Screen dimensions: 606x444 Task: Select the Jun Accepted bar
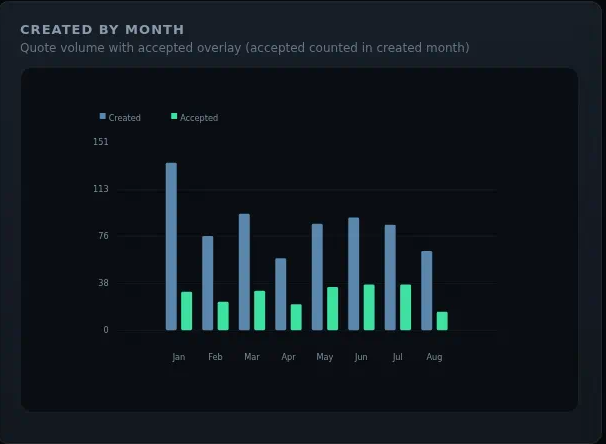click(x=369, y=308)
